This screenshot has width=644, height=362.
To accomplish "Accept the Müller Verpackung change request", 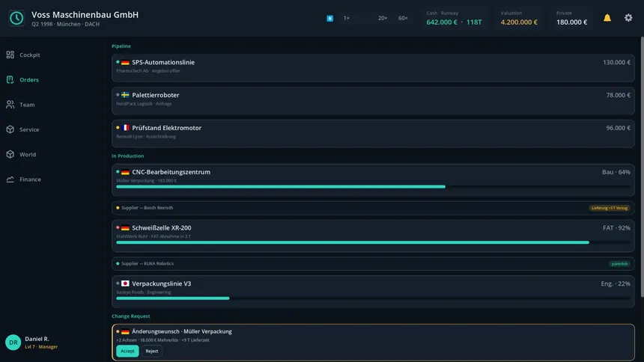I will click(127, 351).
